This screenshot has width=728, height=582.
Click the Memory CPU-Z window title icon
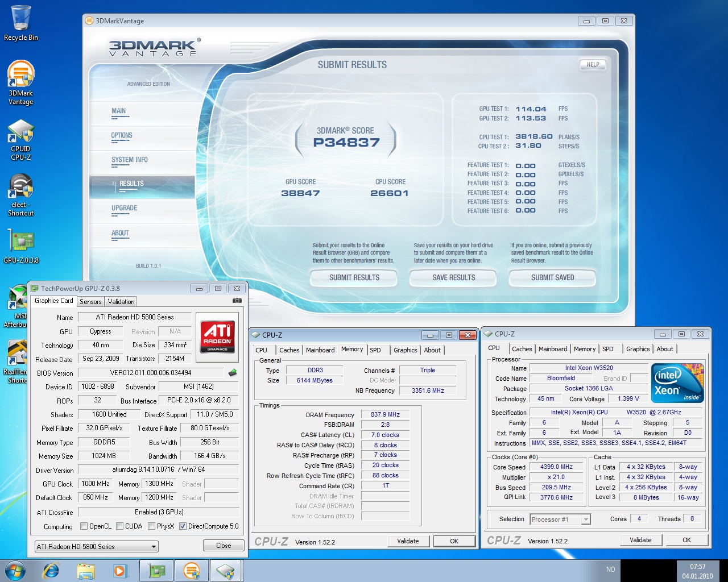click(255, 335)
